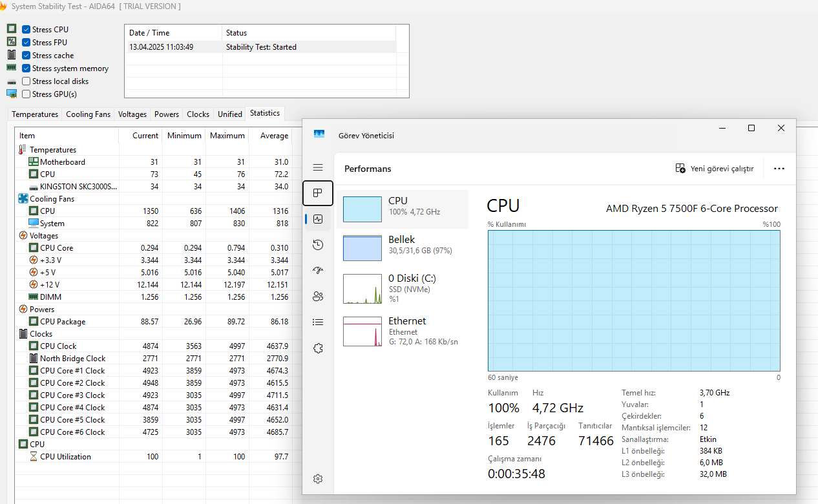This screenshot has width=818, height=504.
Task: Switch to the Temperatures tab
Action: pos(35,114)
